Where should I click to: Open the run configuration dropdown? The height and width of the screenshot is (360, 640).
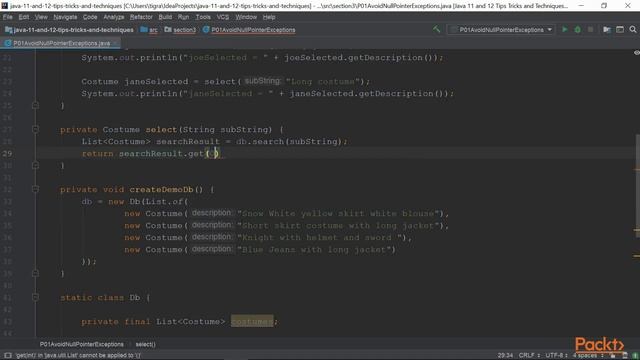click(501, 29)
